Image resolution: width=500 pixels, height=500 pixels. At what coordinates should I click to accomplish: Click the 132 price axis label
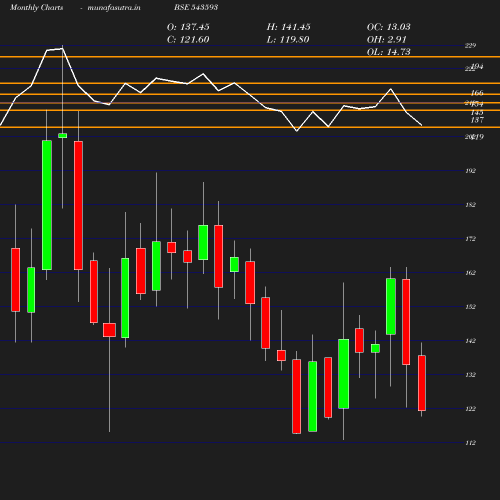coord(470,375)
